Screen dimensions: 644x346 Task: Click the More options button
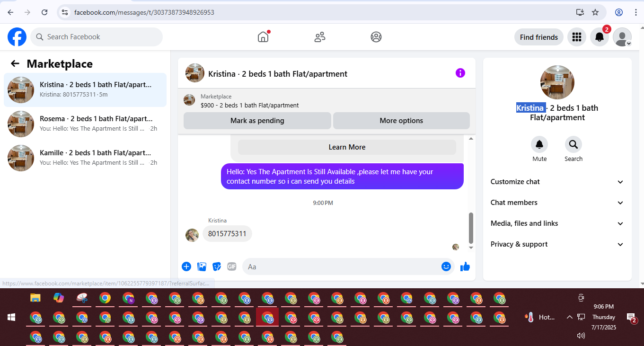tap(401, 121)
